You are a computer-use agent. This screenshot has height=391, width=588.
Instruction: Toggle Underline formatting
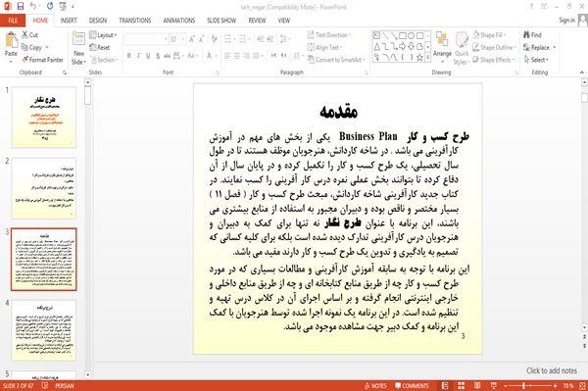pyautogui.click(x=148, y=56)
